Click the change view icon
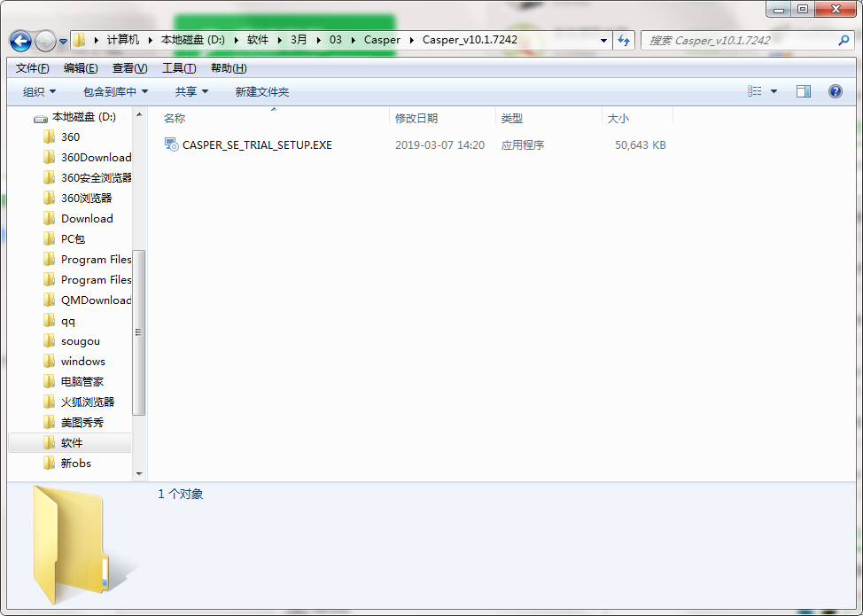Image resolution: width=863 pixels, height=616 pixels. tap(755, 91)
